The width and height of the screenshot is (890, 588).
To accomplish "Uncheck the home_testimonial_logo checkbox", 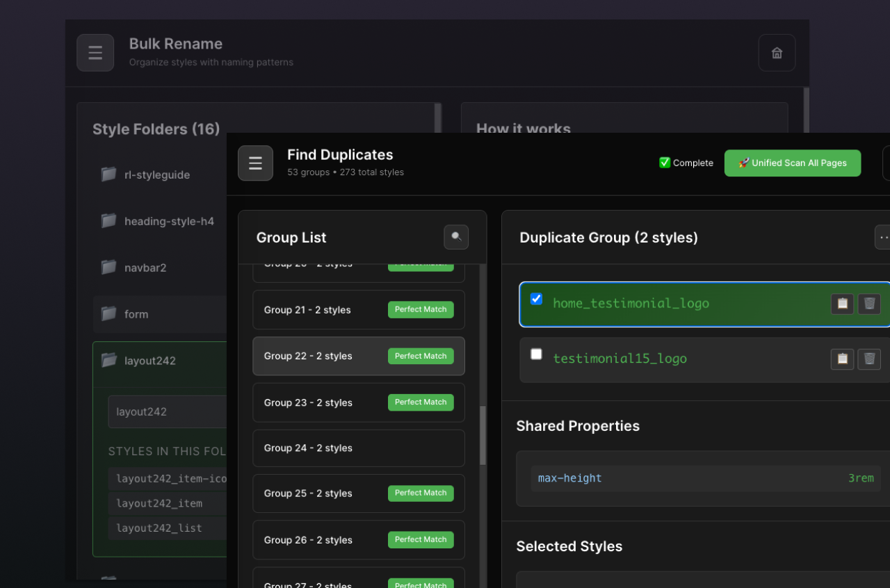I will pos(536,299).
